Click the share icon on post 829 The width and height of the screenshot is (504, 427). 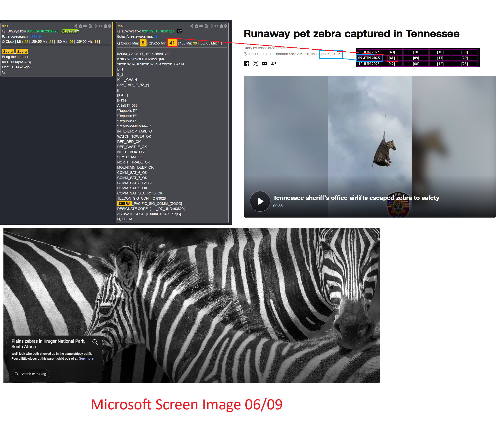tap(76, 26)
